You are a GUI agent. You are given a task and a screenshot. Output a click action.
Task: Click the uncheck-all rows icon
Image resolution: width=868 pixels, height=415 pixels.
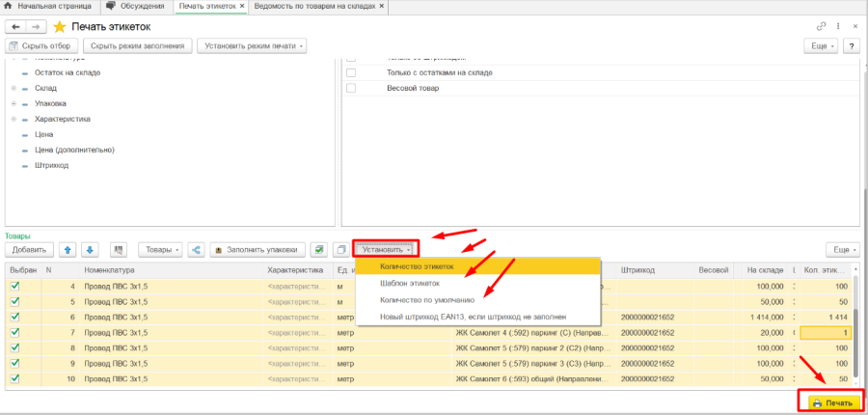pos(339,249)
